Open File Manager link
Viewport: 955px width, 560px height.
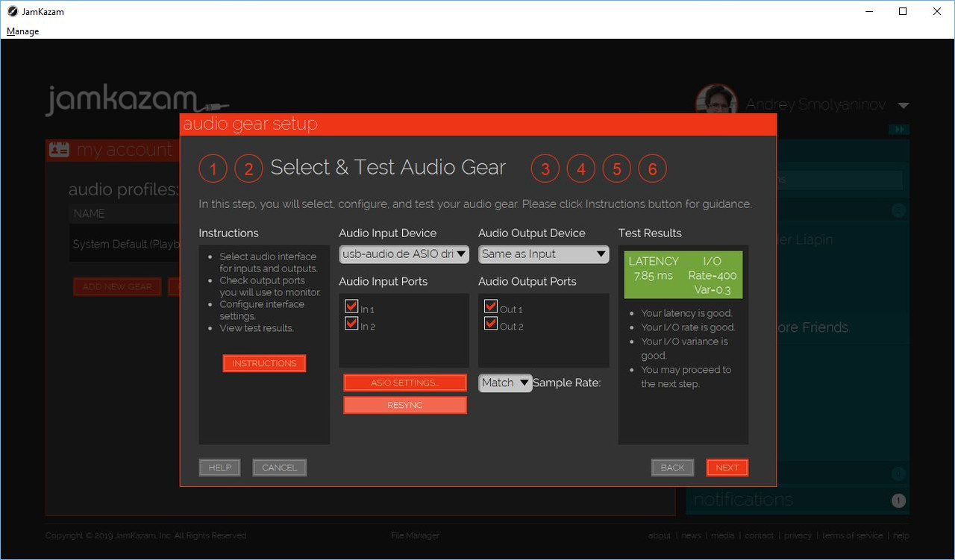pos(415,535)
